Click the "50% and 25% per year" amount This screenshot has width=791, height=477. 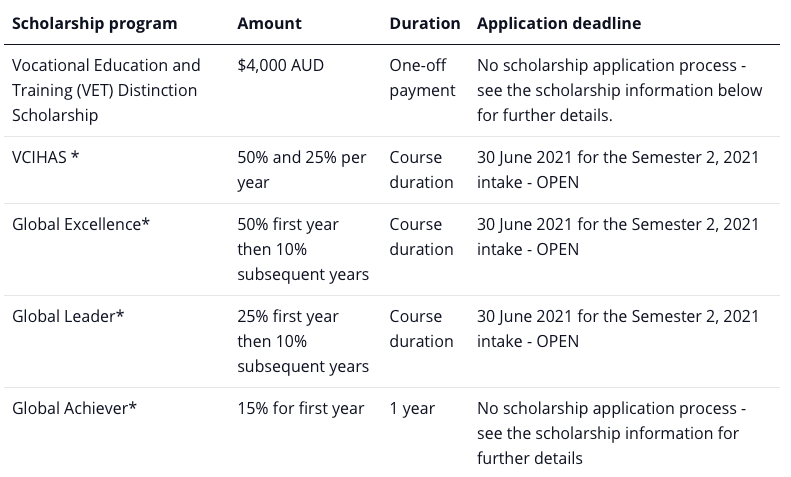coord(303,170)
